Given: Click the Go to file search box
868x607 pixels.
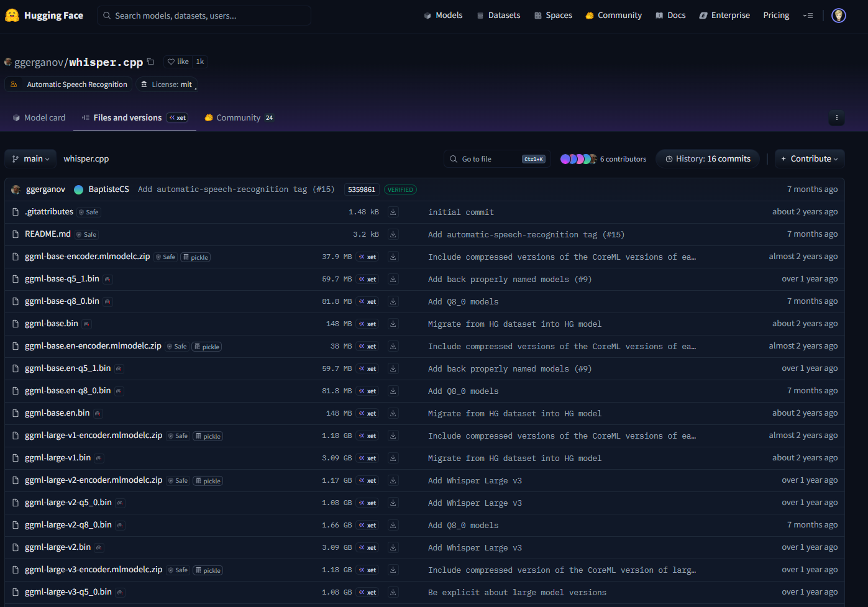Looking at the screenshot, I should coord(497,159).
